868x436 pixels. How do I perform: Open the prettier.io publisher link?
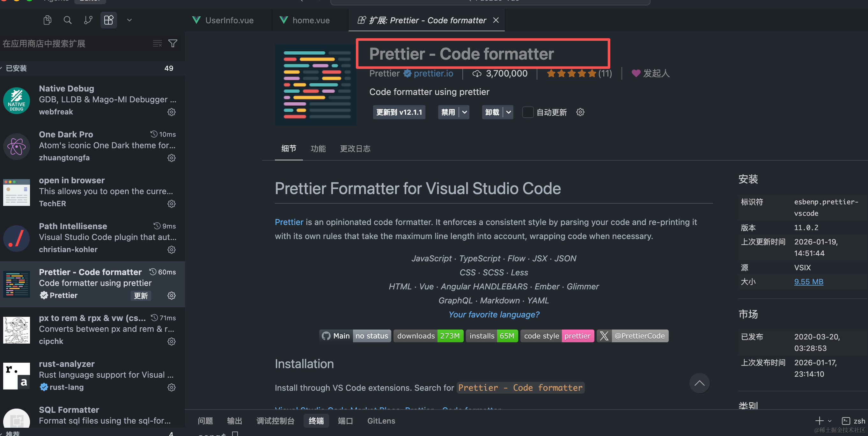[433, 73]
